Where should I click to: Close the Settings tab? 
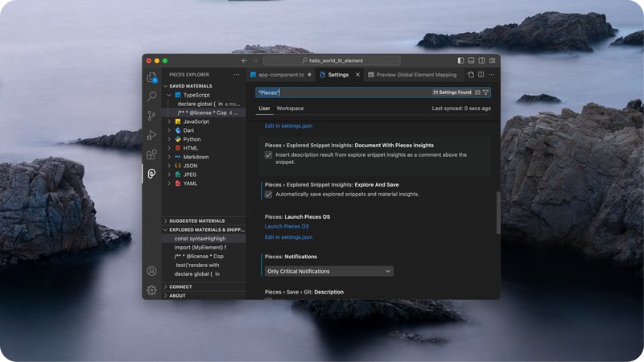pyautogui.click(x=357, y=75)
